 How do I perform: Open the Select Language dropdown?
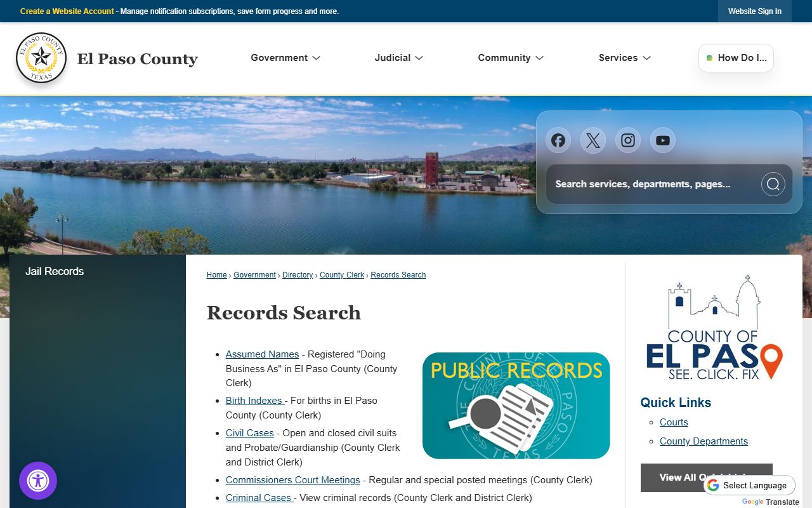point(749,485)
